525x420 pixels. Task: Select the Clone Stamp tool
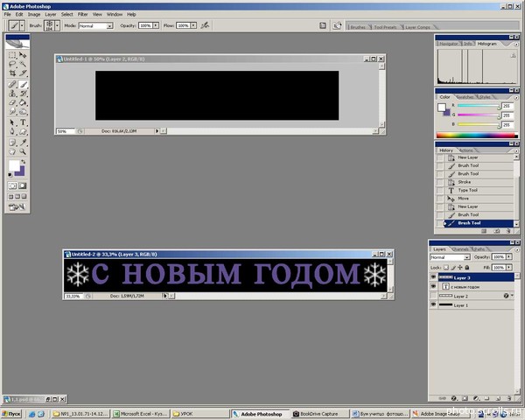point(12,94)
